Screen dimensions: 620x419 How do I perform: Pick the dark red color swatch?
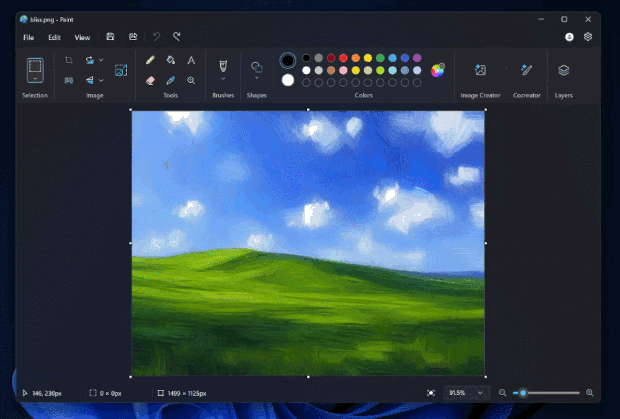tap(331, 58)
